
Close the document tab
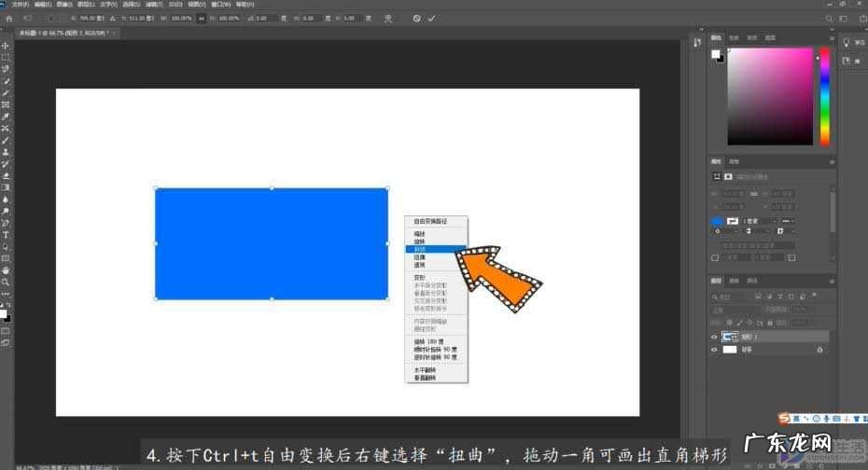pos(115,34)
